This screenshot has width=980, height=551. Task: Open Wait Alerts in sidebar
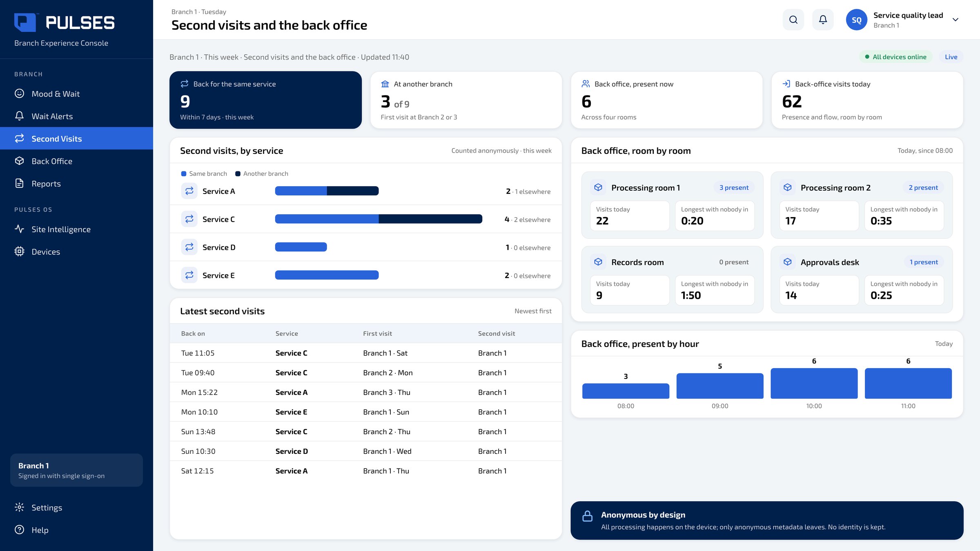coord(76,116)
